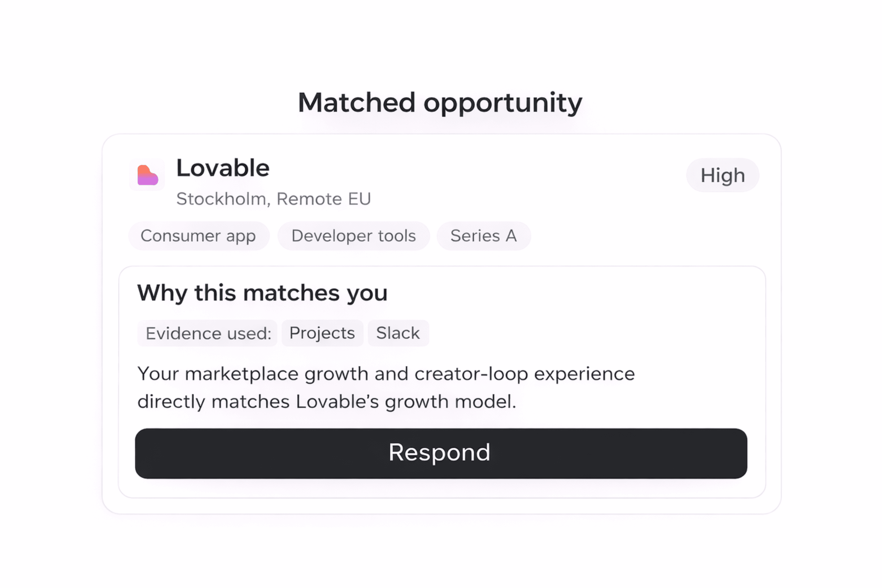
Task: Toggle the High confidence indicator
Action: tap(722, 175)
